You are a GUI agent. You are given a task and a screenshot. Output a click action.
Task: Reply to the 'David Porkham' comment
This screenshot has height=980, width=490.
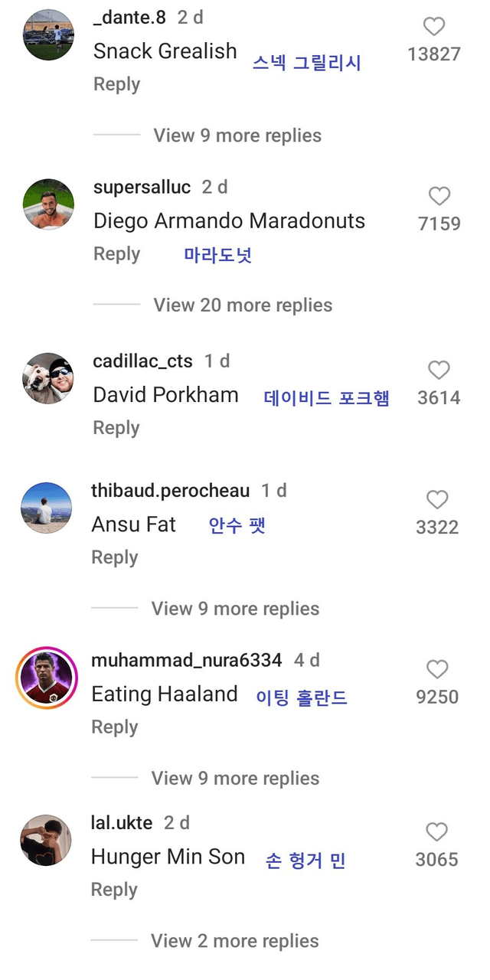point(116,428)
